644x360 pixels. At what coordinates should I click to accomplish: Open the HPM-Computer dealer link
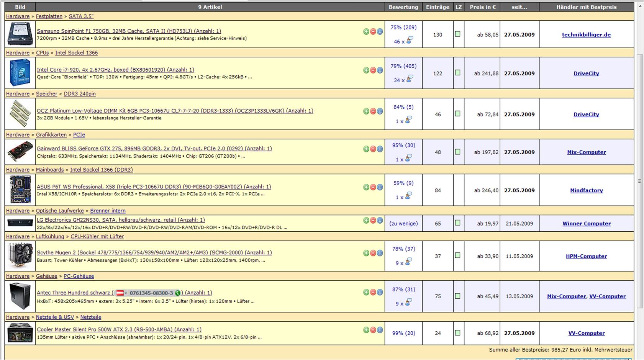point(586,257)
